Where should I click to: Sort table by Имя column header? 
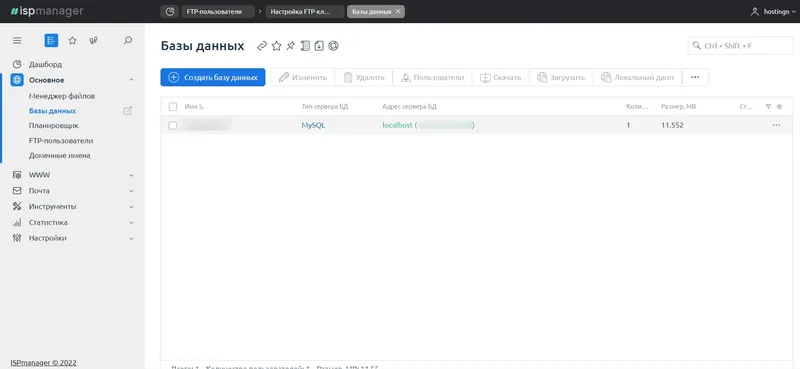tap(194, 107)
